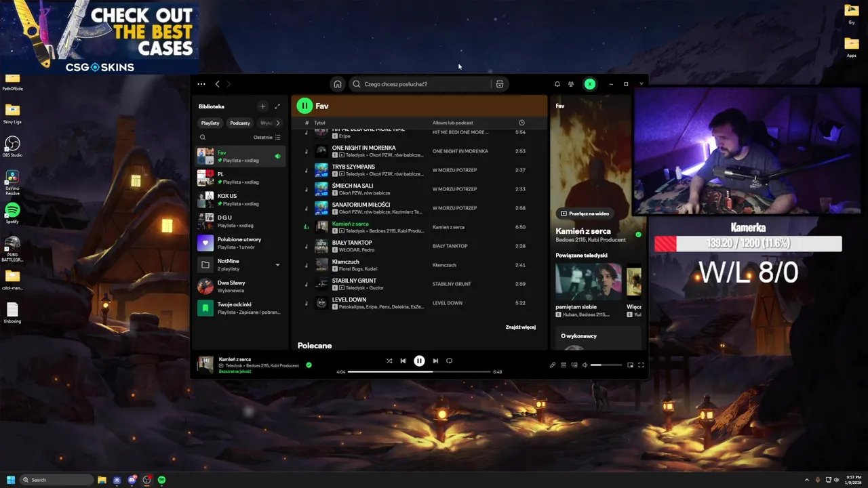Open the green user profile avatar
Viewport: 868px width, 488px height.
590,84
